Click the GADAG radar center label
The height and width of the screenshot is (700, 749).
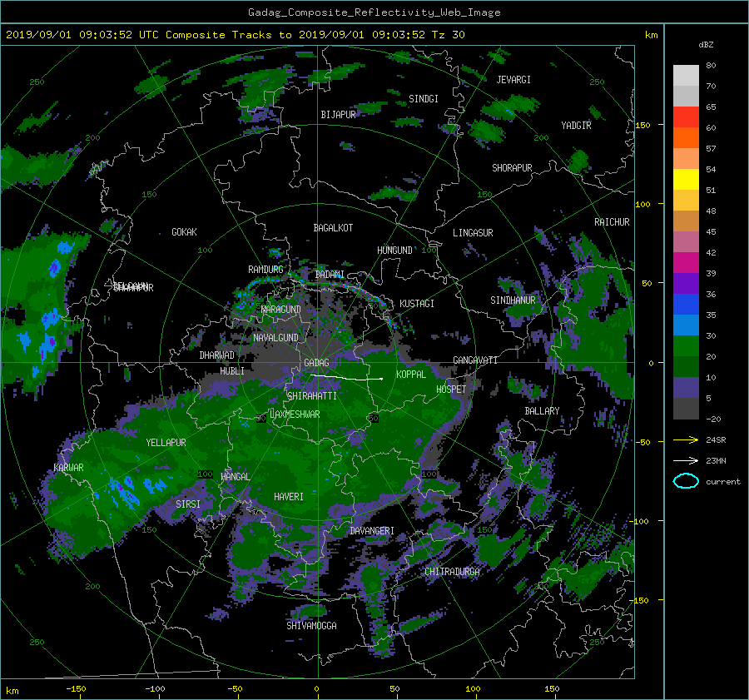tap(316, 363)
